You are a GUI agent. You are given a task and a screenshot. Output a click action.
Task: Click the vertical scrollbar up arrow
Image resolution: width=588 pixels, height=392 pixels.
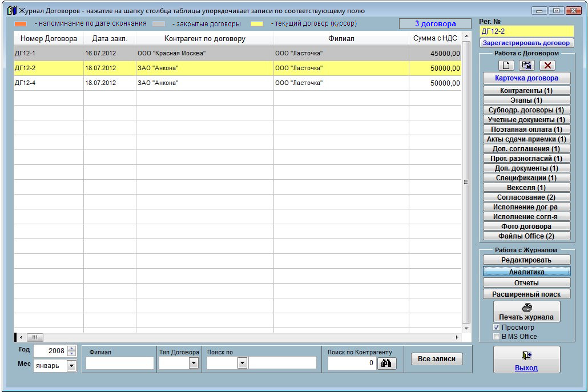(x=466, y=36)
